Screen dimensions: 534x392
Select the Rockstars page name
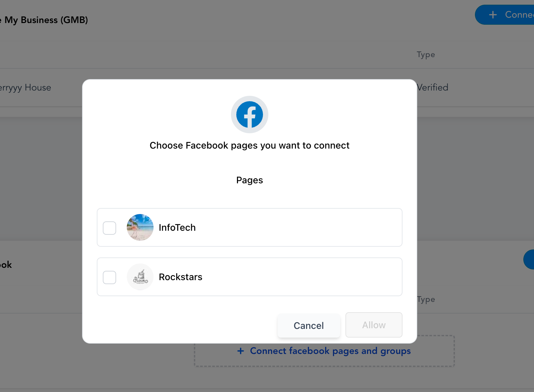coord(181,277)
